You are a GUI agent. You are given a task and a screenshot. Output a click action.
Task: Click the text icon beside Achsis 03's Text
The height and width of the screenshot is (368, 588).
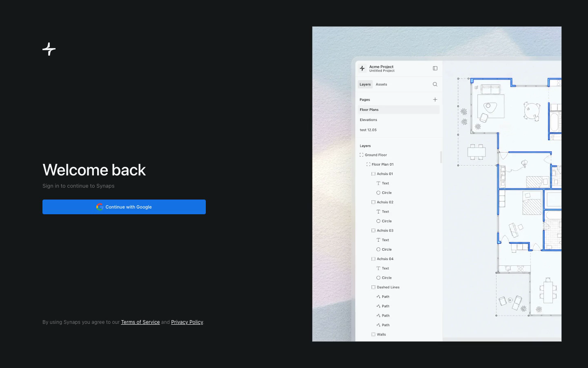click(x=378, y=240)
